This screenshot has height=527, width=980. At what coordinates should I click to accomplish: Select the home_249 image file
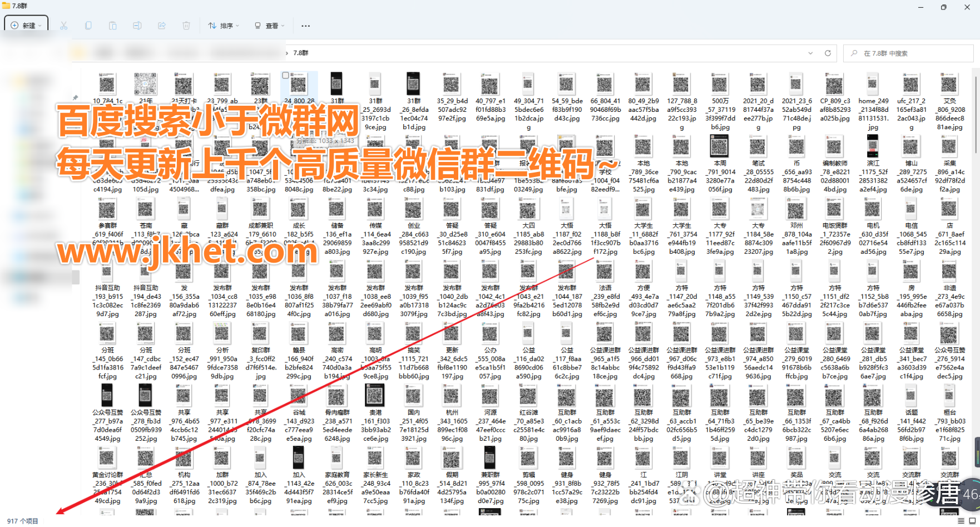point(873,100)
